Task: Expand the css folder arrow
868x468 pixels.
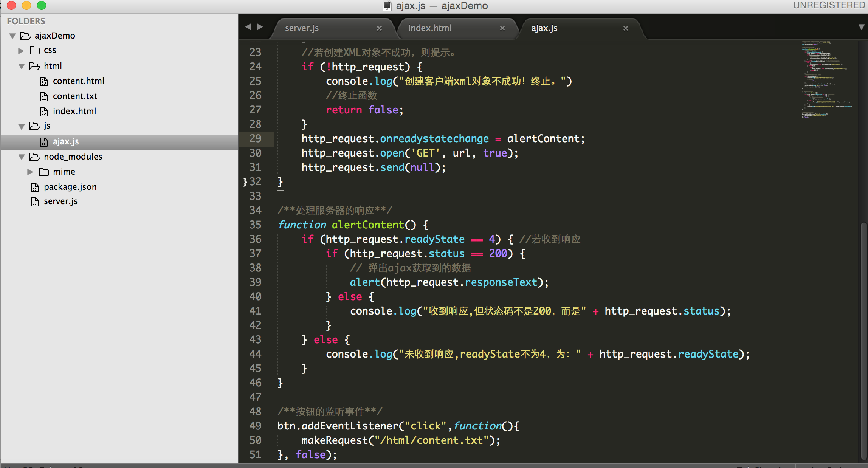Action: (x=21, y=51)
